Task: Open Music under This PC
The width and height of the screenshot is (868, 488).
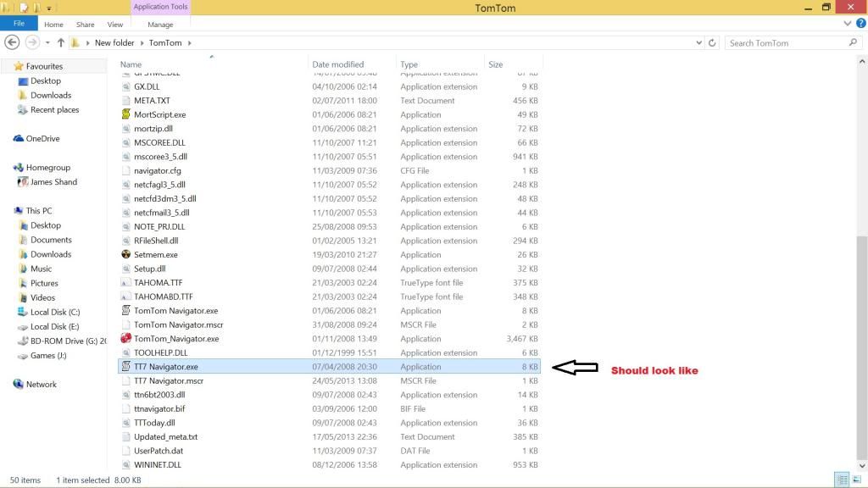Action: (41, 269)
